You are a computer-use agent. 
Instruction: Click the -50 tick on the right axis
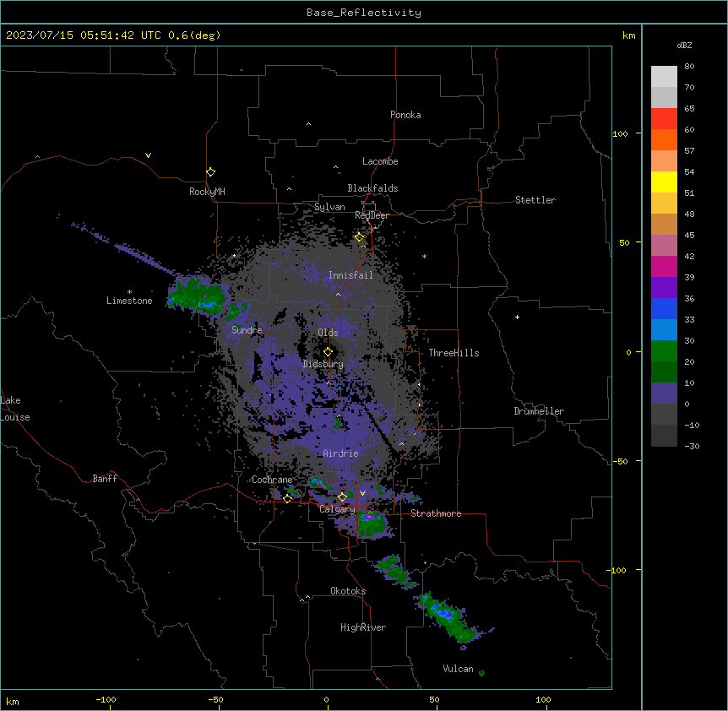coord(620,461)
